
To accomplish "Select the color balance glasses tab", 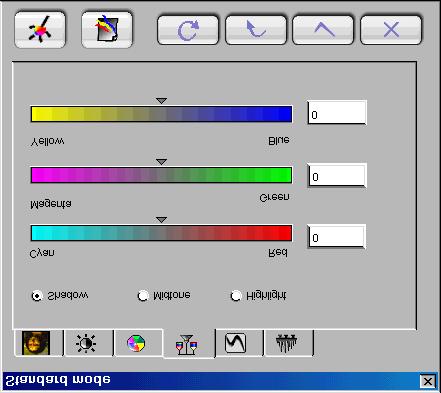I will pyautogui.click(x=189, y=344).
